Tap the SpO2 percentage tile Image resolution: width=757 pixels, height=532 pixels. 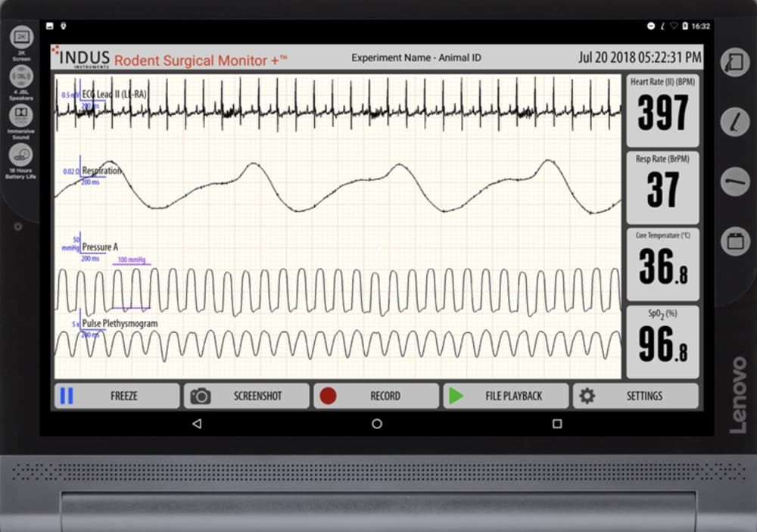click(x=662, y=341)
